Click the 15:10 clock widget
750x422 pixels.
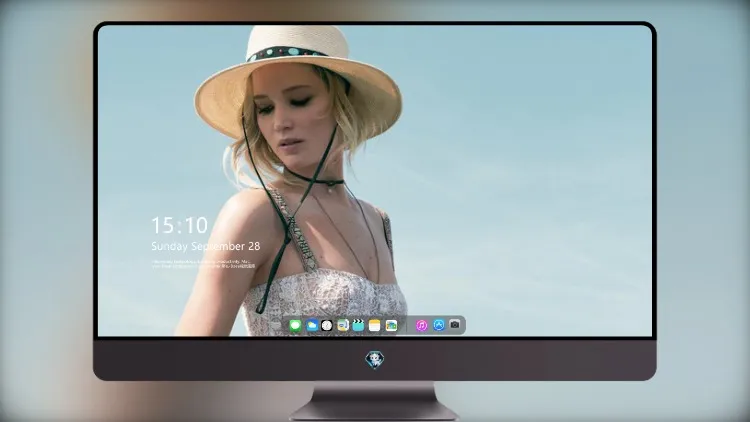click(x=179, y=225)
